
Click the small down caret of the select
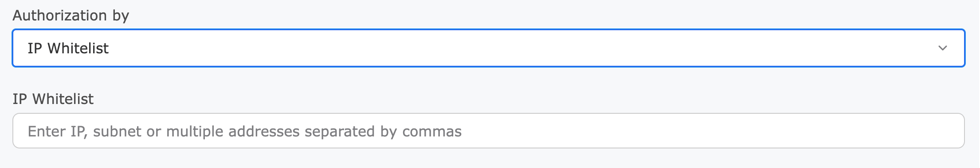(943, 48)
